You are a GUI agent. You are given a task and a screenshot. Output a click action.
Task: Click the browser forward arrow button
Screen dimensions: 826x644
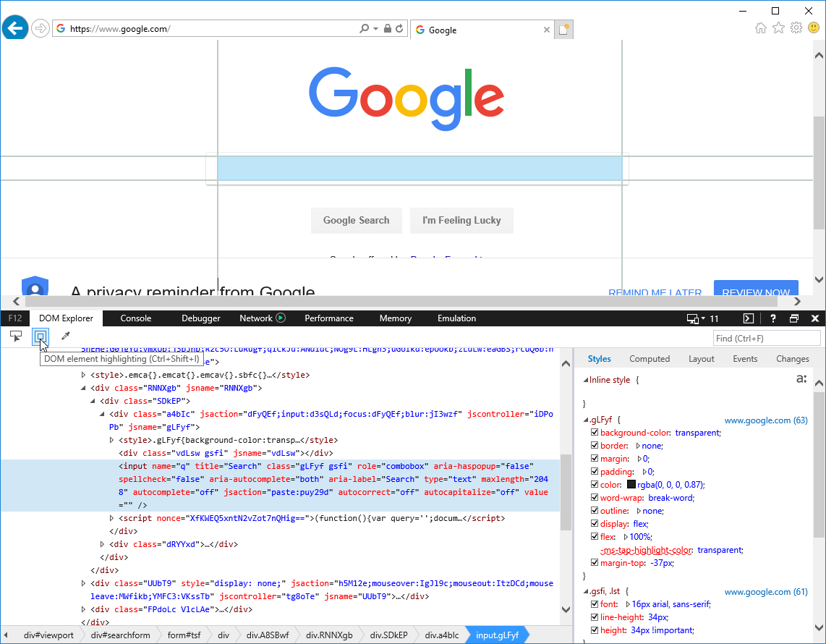pyautogui.click(x=40, y=28)
